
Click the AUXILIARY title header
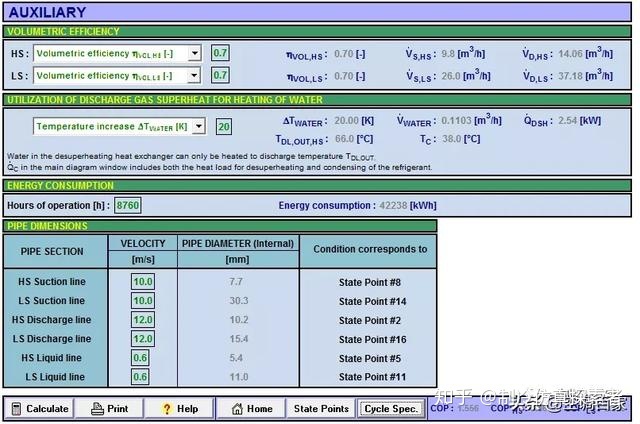pos(47,12)
